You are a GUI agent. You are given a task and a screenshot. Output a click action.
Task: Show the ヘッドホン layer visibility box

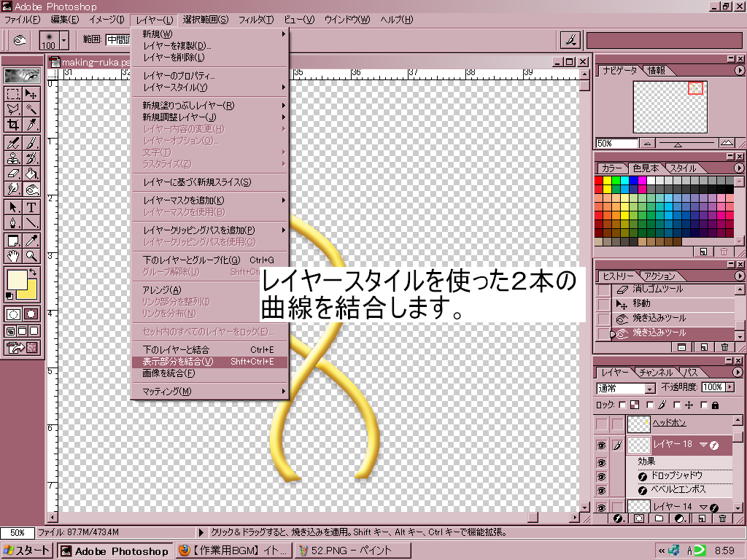(x=602, y=424)
